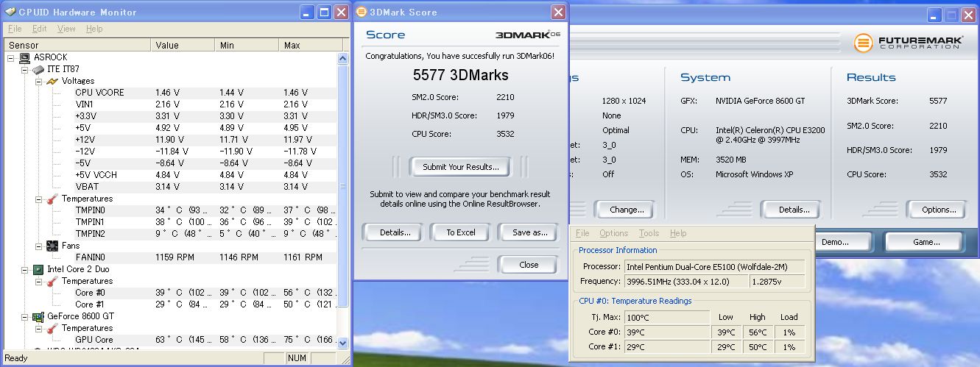Collapse the GeForce 8600 GT node
This screenshot has width=980, height=367.
pyautogui.click(x=25, y=316)
